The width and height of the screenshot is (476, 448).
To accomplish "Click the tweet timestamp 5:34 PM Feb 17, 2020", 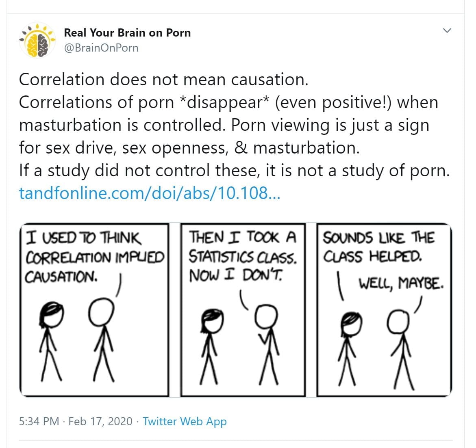I will pyautogui.click(x=76, y=421).
